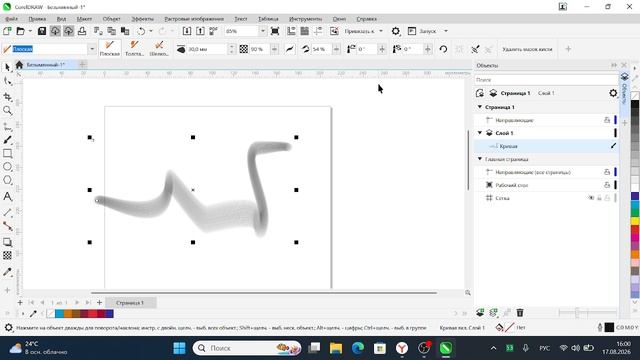
Task: Toggle the lock on the Направляющие layer
Action: click(607, 120)
